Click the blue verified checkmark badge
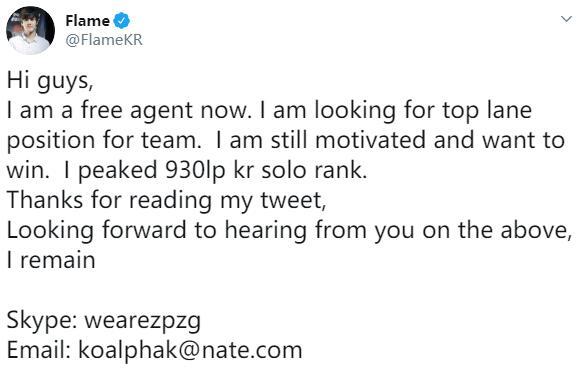Screen dimensions: 580x374 [122, 20]
